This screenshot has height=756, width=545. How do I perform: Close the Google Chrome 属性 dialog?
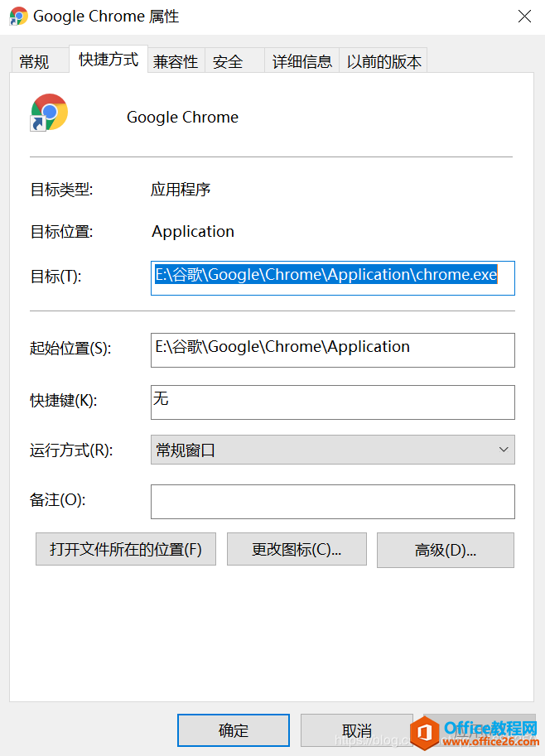524,16
